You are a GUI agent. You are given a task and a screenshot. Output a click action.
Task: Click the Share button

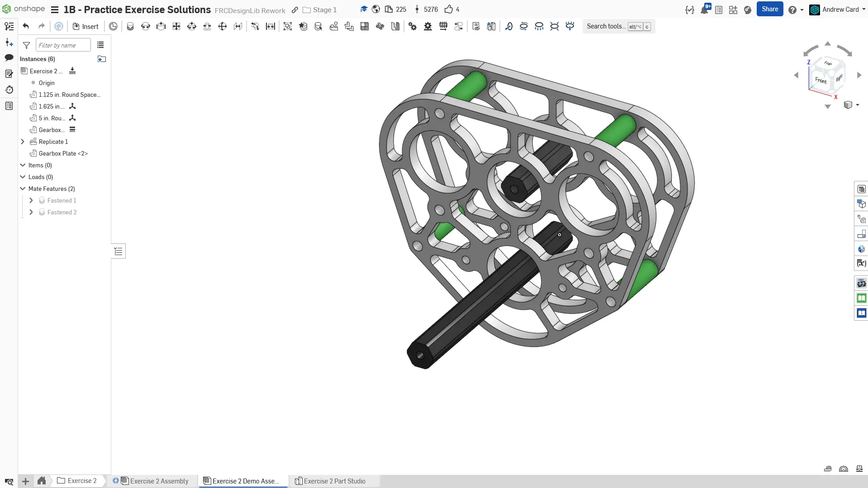769,9
